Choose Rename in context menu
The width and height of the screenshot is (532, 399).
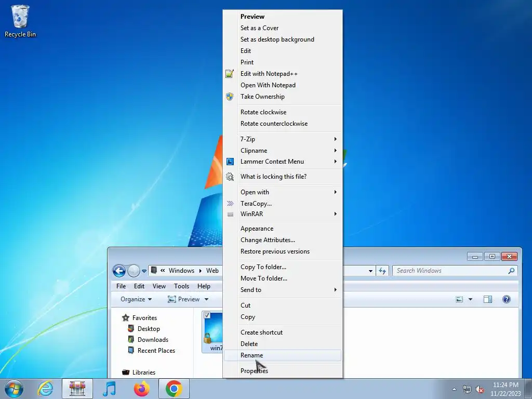pos(283,355)
